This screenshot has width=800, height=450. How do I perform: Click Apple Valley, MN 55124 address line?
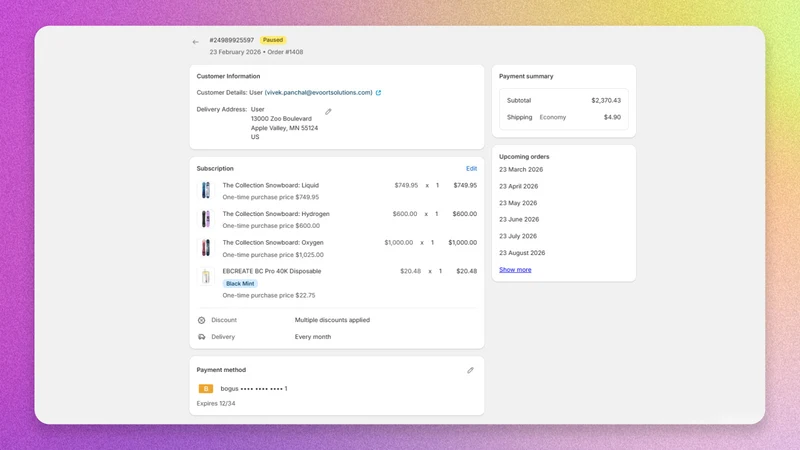pos(284,128)
